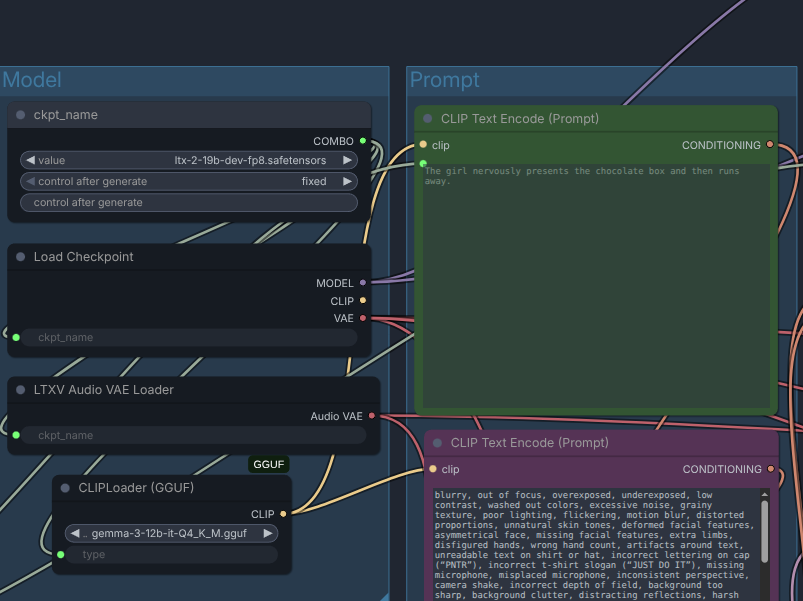Select next checkpoint with value right arrow

pyautogui.click(x=347, y=160)
